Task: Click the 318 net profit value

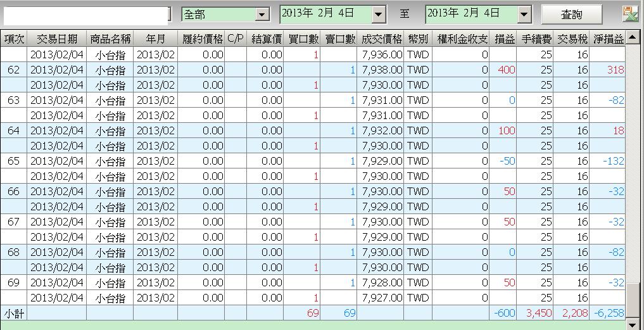Action: click(616, 70)
